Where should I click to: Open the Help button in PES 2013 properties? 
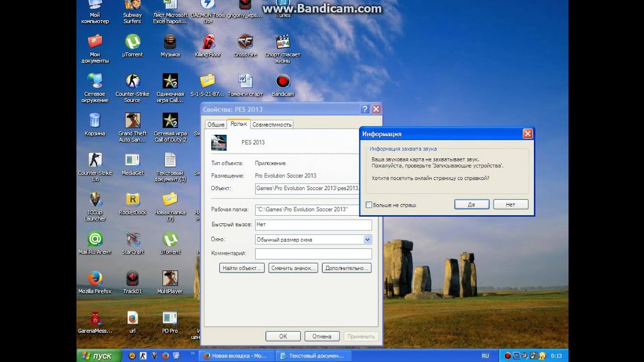tap(365, 109)
